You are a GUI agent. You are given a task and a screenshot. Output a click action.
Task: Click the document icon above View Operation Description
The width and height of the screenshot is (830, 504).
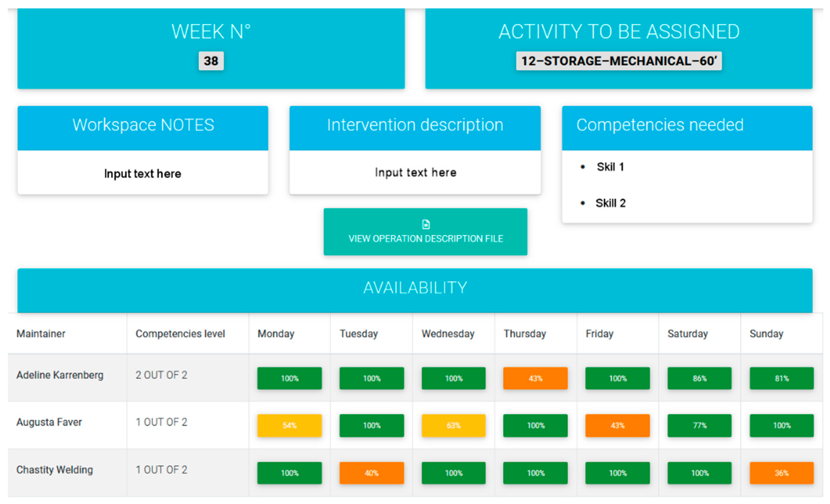(x=426, y=224)
